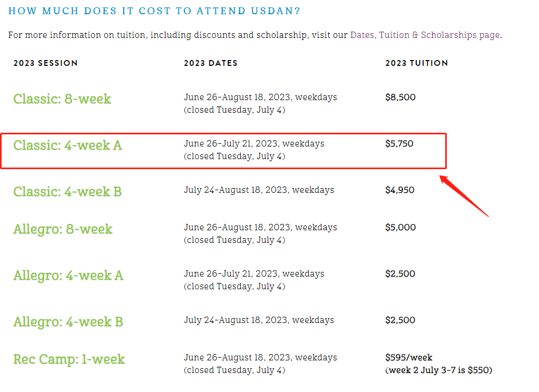539x392 pixels.
Task: Open the Allegro: 8-week session
Action: [x=63, y=229]
